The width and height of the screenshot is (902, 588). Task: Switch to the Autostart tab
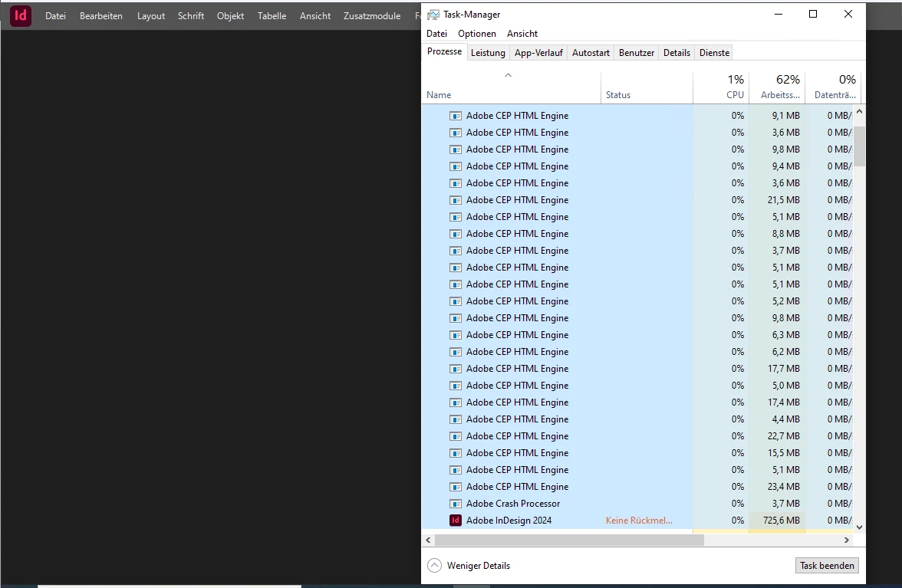coord(591,53)
